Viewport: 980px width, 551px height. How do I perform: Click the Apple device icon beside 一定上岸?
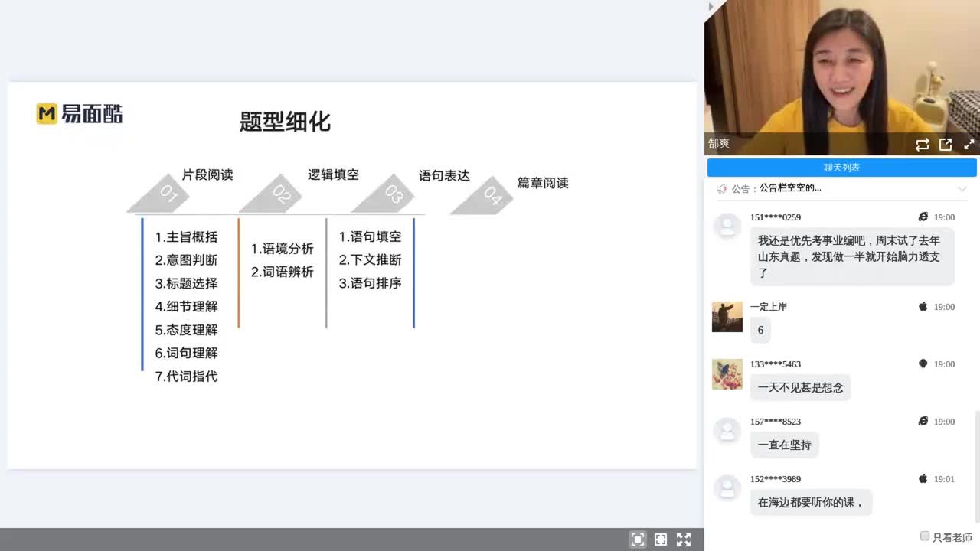[923, 306]
